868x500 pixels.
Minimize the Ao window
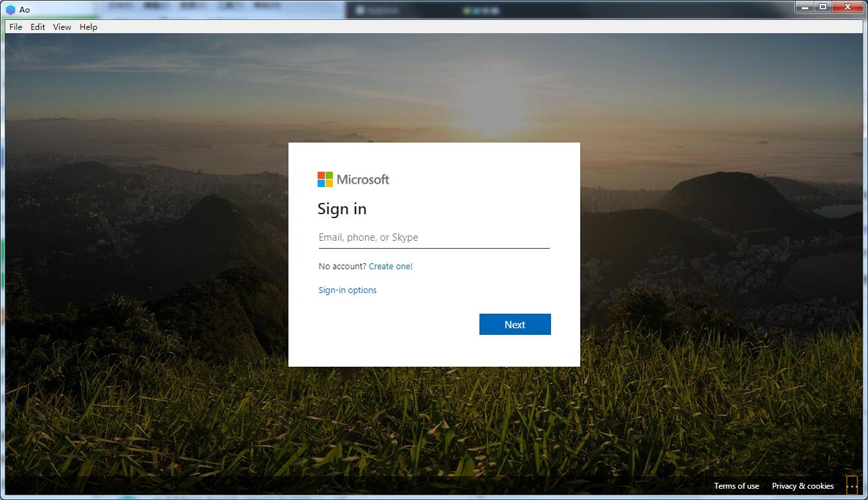(806, 7)
